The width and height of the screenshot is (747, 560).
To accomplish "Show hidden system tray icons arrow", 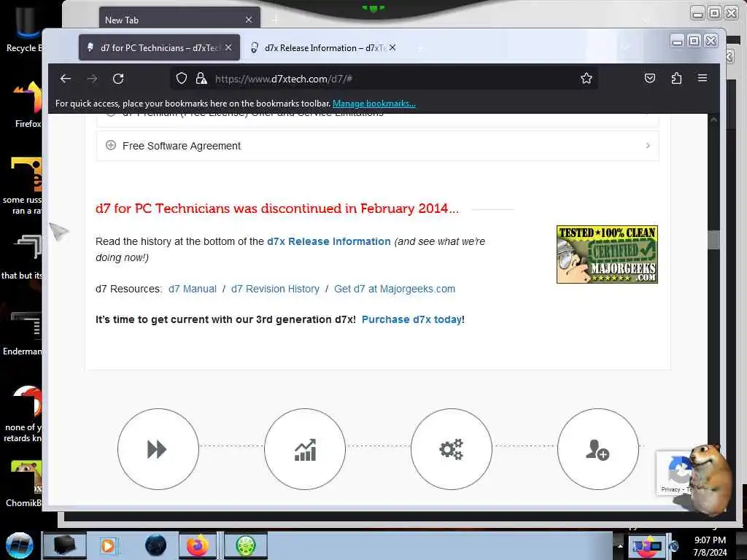I will point(620,545).
